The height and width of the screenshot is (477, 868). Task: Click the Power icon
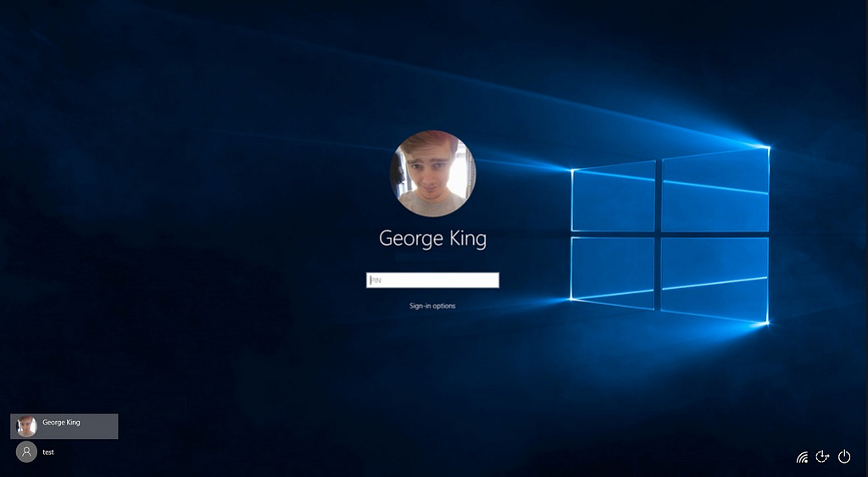coord(844,456)
